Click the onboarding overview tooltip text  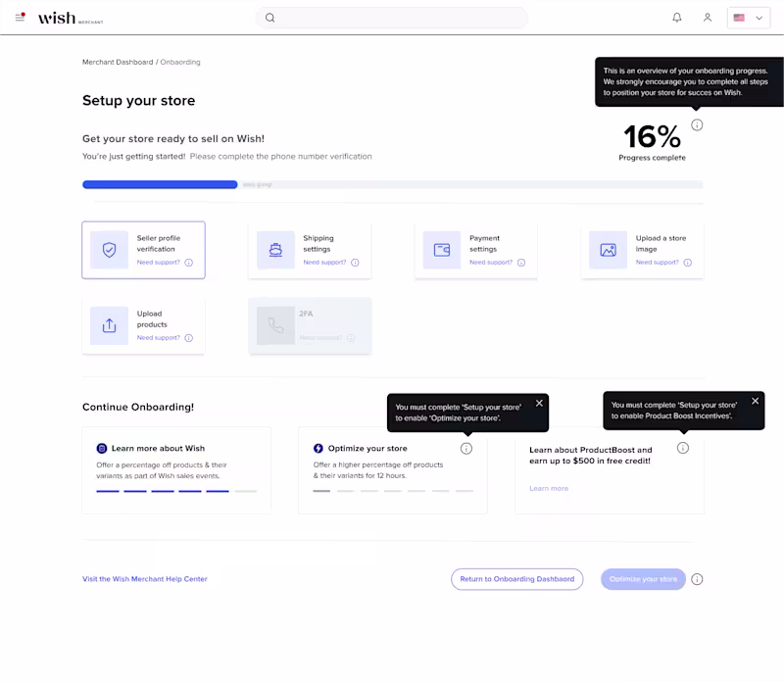[685, 81]
